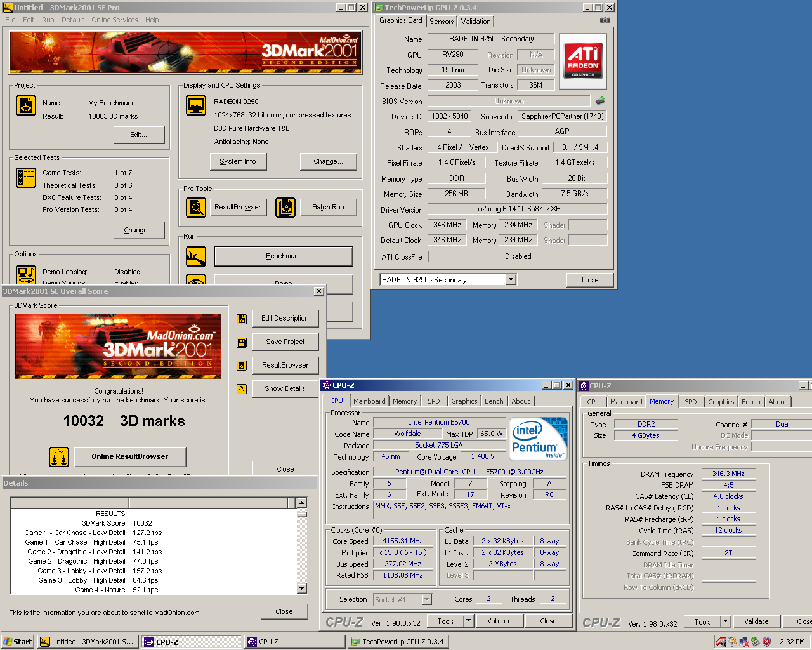Click the DRAM Frequency value 346.3 MHz
Viewport: 812px width, 650px height.
tap(728, 474)
